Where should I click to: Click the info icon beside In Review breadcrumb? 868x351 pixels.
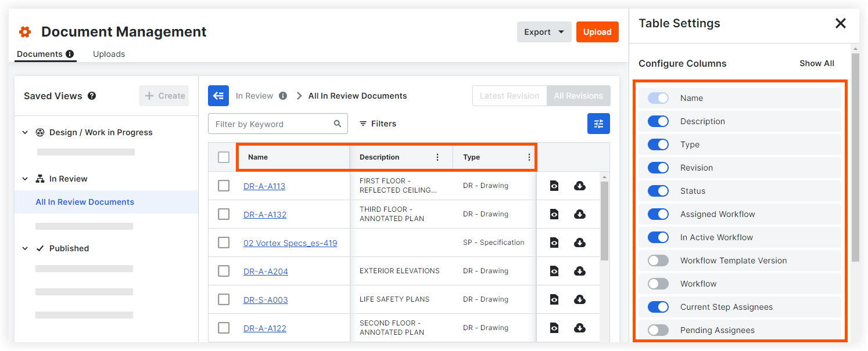pos(283,96)
